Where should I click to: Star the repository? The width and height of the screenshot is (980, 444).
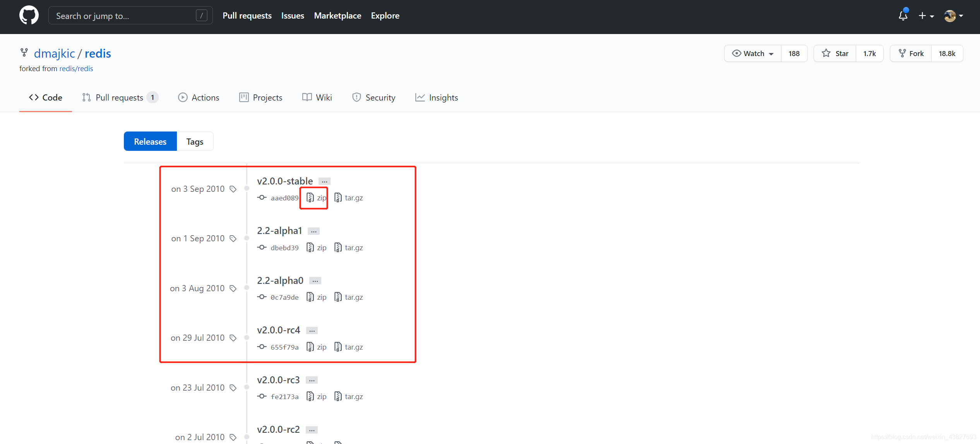coord(835,53)
